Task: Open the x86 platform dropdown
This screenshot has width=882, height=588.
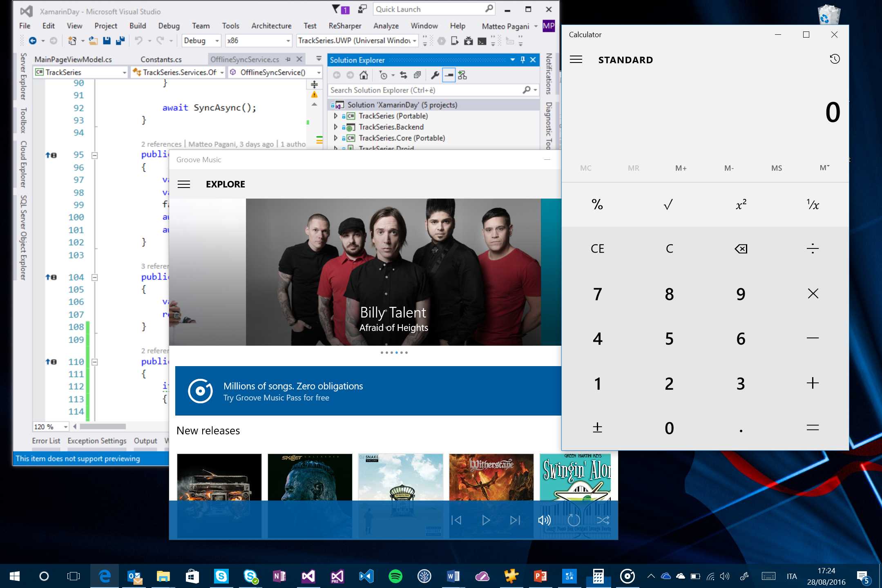Action: click(x=287, y=40)
